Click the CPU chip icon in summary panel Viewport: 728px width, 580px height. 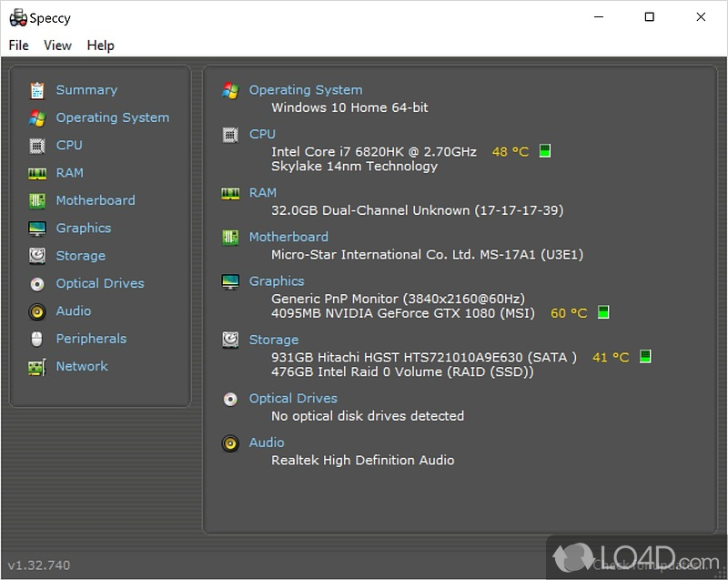click(230, 135)
